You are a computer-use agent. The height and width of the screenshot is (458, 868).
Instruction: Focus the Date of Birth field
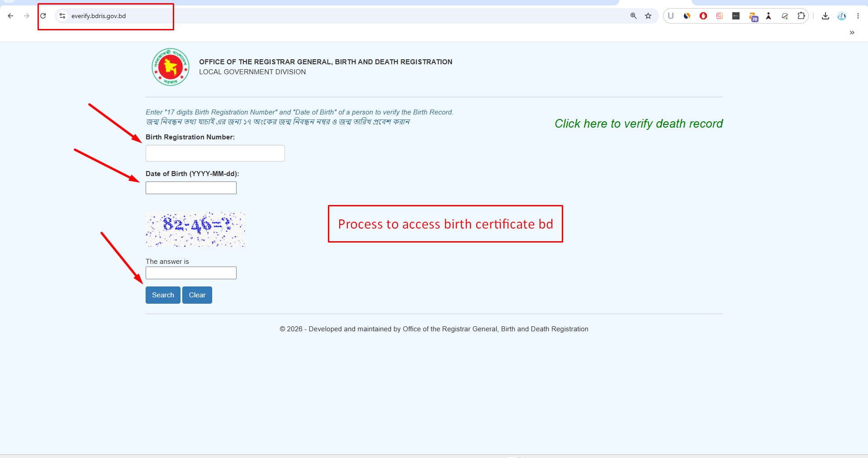(191, 188)
